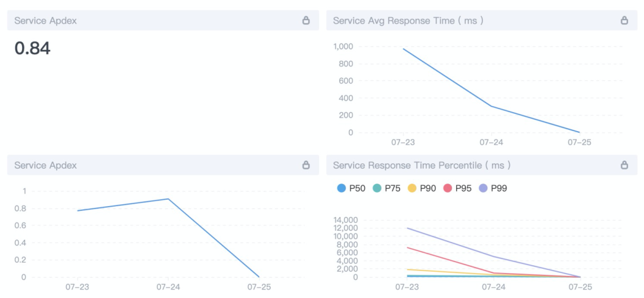Click the 07-24 peak on the Apdex line
The width and height of the screenshot is (644, 298).
(168, 199)
